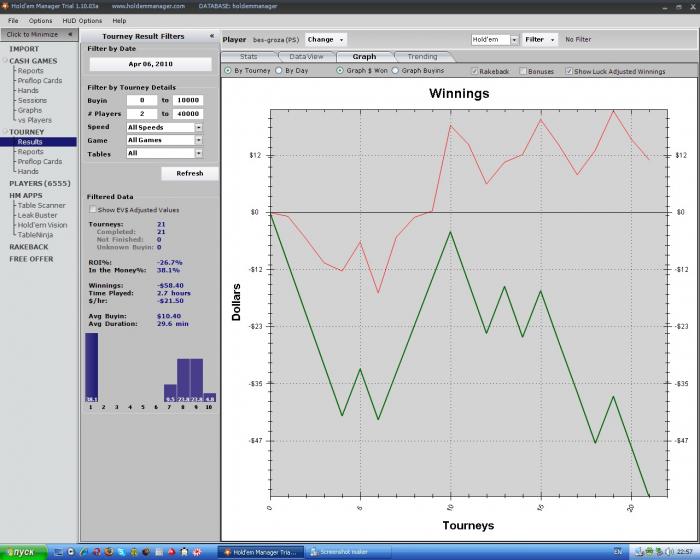Collapse the CASH GAMES tree section
This screenshot has width=700, height=560.
click(6, 61)
